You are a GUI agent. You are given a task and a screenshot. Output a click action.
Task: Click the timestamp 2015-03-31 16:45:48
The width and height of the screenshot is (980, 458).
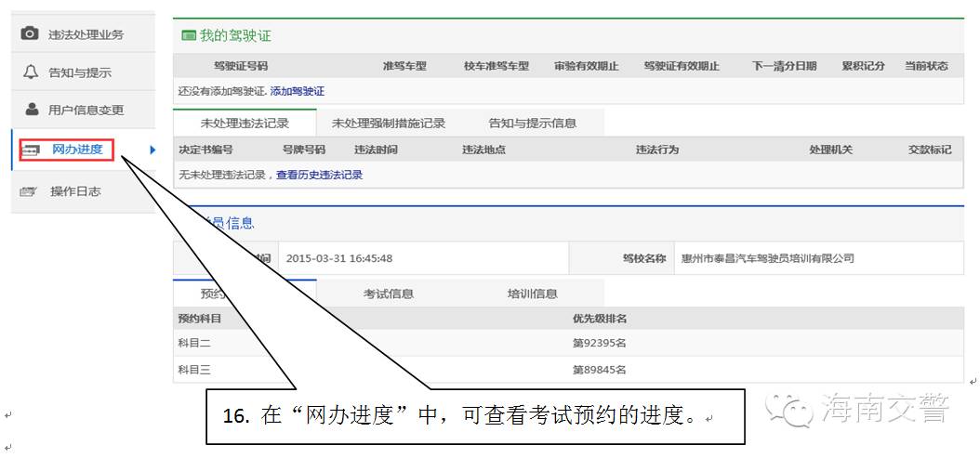[x=339, y=258]
